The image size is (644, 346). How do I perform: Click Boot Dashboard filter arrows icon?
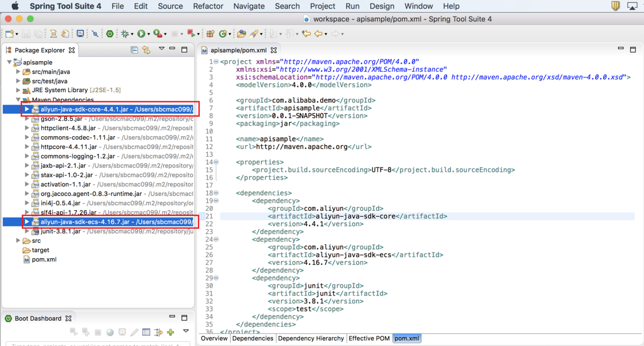click(x=158, y=333)
